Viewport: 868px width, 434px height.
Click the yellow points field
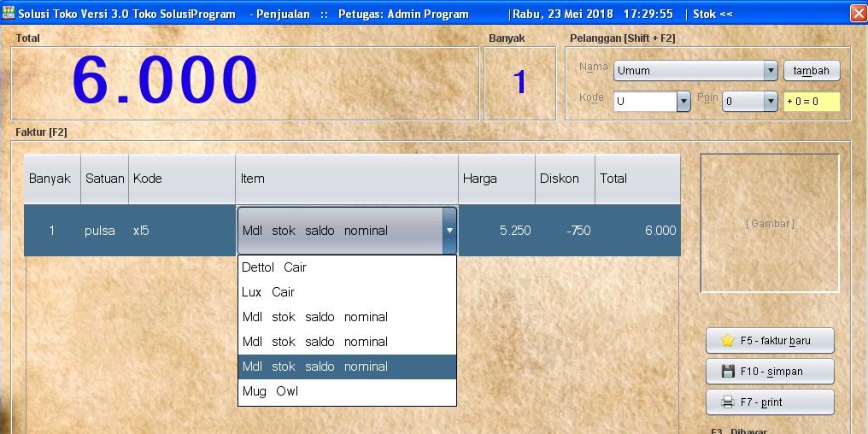pos(812,102)
